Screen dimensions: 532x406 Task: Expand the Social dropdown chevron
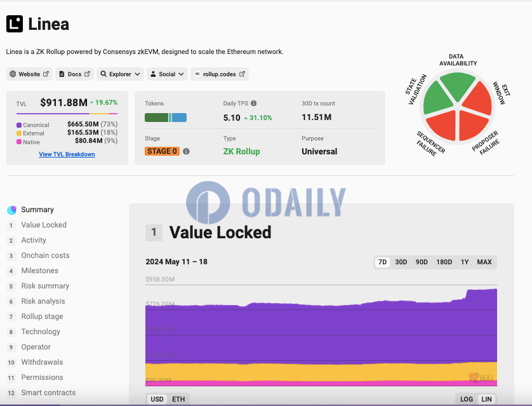coord(181,74)
